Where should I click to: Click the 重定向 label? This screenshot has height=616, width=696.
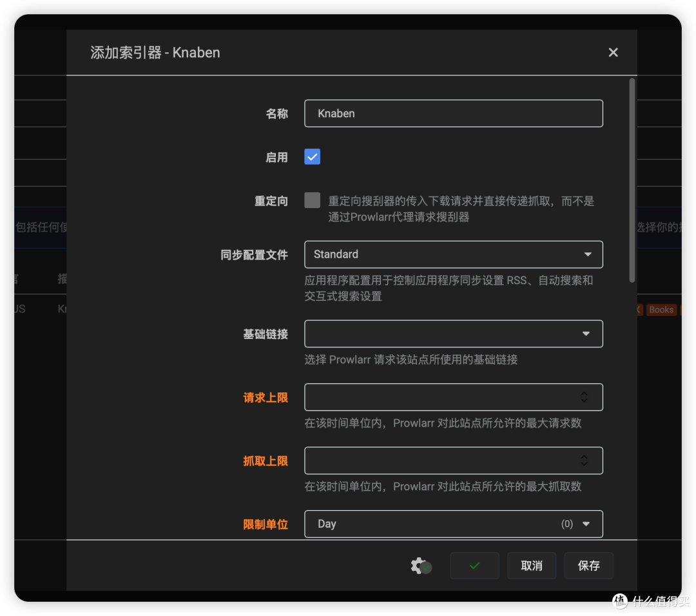click(271, 201)
